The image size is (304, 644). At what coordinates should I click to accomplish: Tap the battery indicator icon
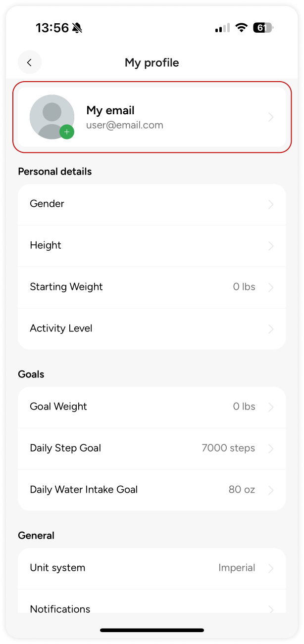click(x=262, y=28)
